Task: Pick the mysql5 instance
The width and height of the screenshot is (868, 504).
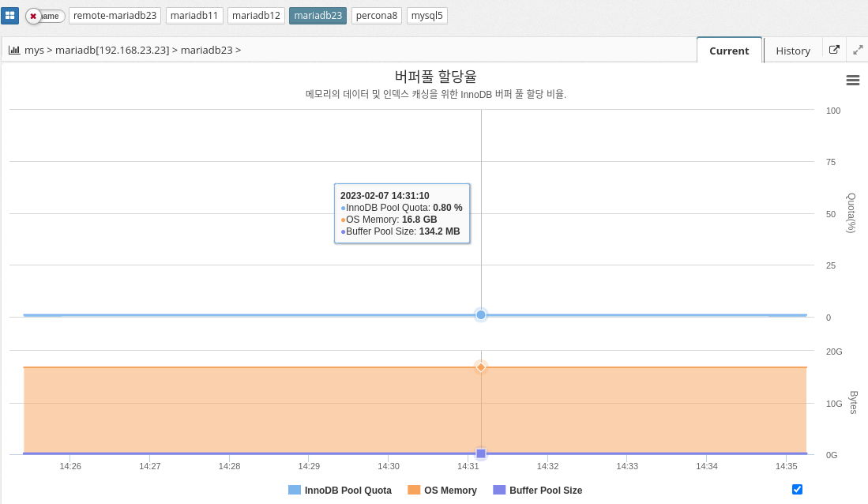Action: (426, 16)
